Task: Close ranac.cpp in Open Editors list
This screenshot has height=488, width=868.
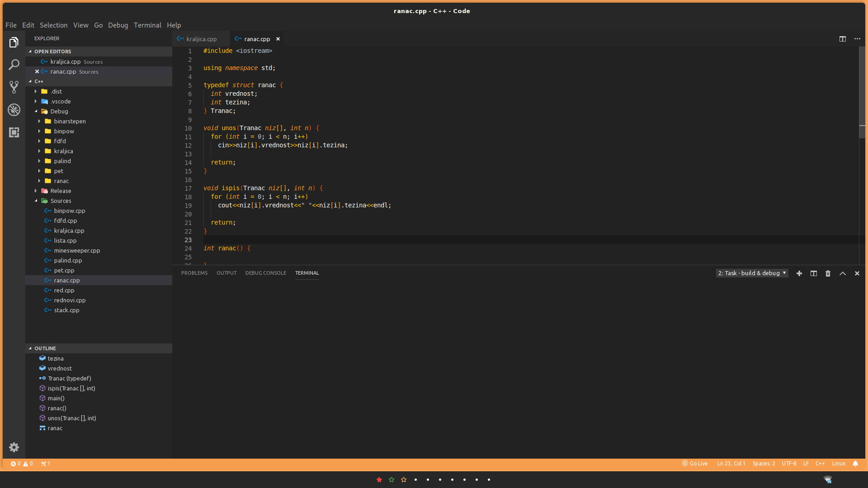Action: point(37,71)
